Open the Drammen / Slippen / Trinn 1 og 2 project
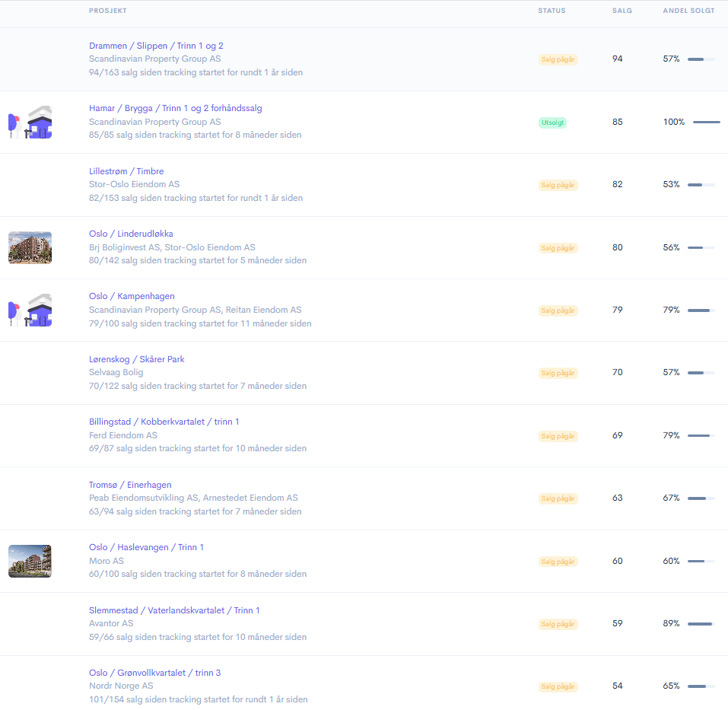Viewport: 728px width, 710px height. (156, 46)
